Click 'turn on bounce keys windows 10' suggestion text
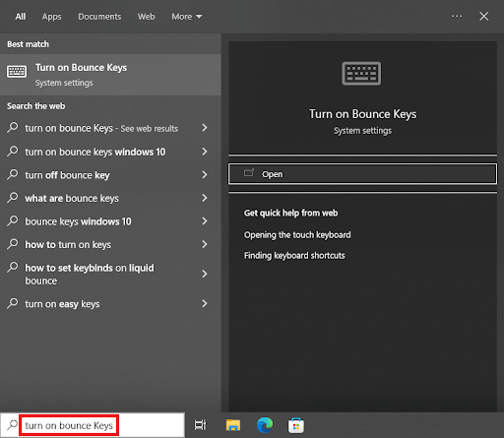This screenshot has height=438, width=504. (95, 152)
